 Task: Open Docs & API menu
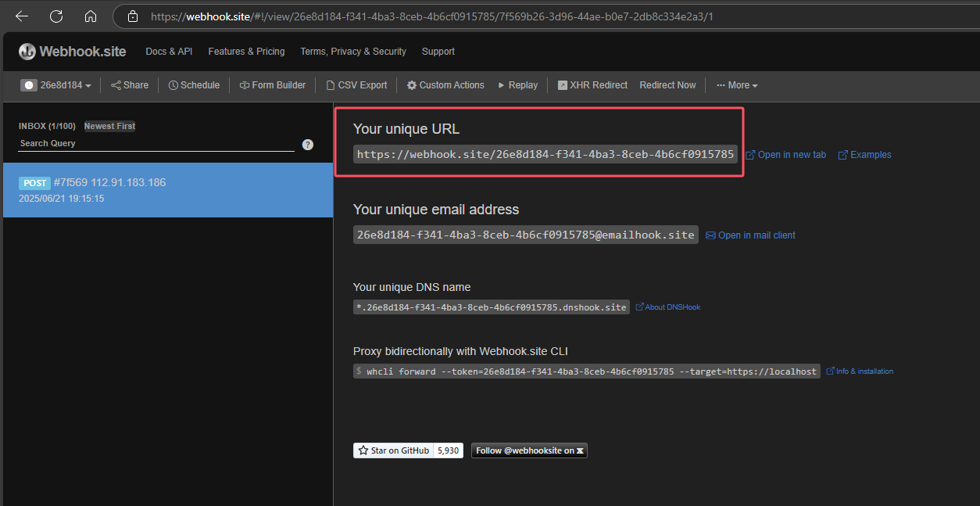point(169,52)
